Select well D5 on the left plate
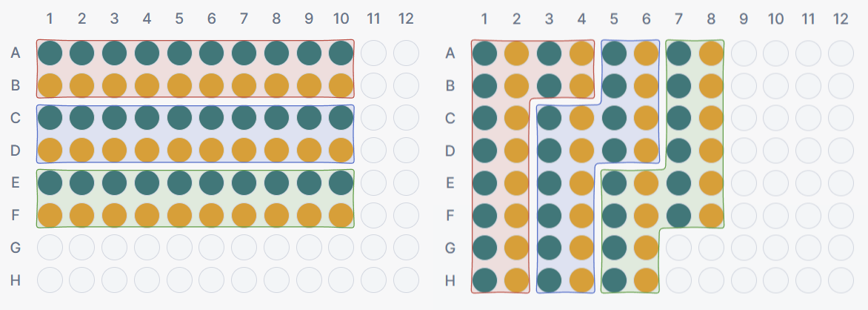The image size is (868, 310). (x=178, y=151)
